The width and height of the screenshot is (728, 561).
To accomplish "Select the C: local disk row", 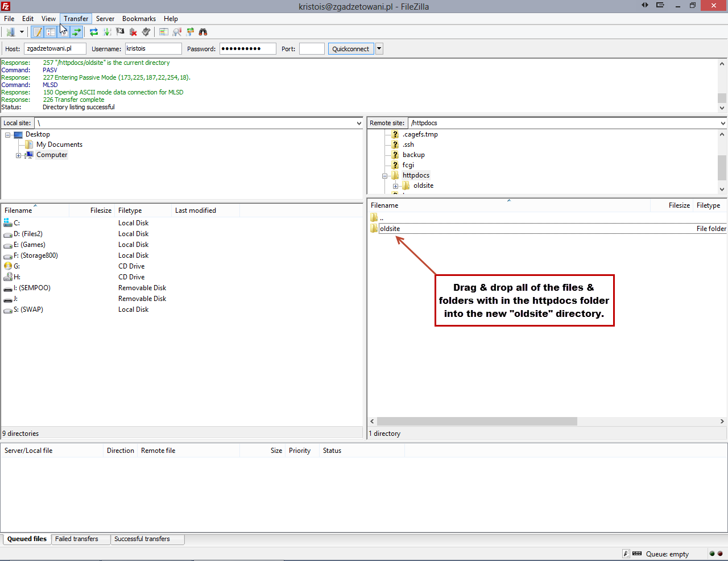I will [x=182, y=223].
